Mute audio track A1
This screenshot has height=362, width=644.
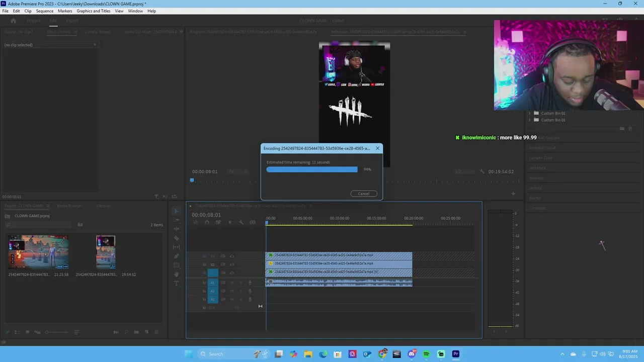232,283
